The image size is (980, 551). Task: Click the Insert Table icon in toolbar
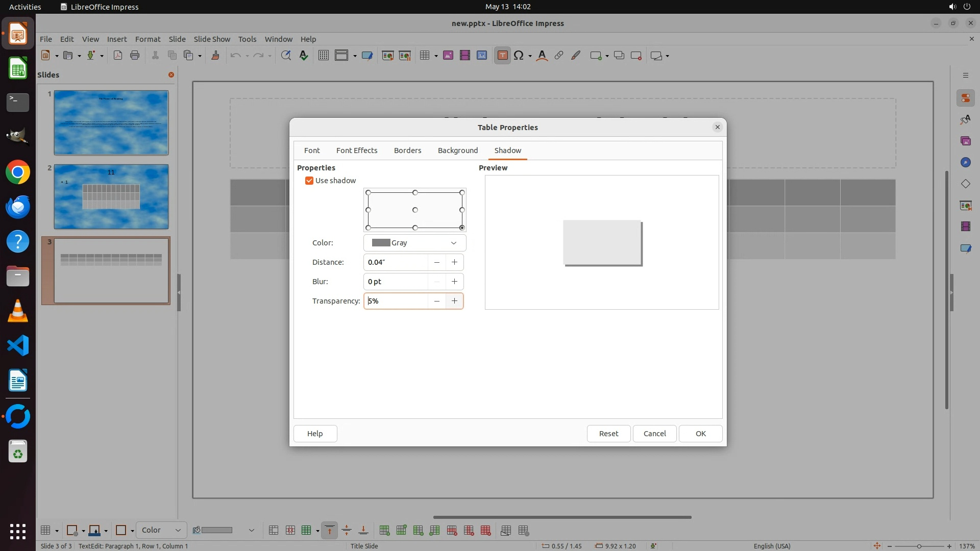pos(425,56)
